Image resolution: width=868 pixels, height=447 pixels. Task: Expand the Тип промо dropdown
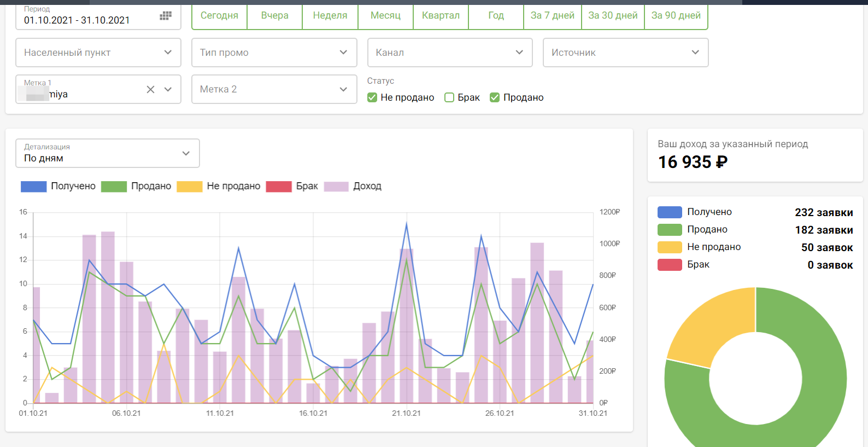[274, 53]
